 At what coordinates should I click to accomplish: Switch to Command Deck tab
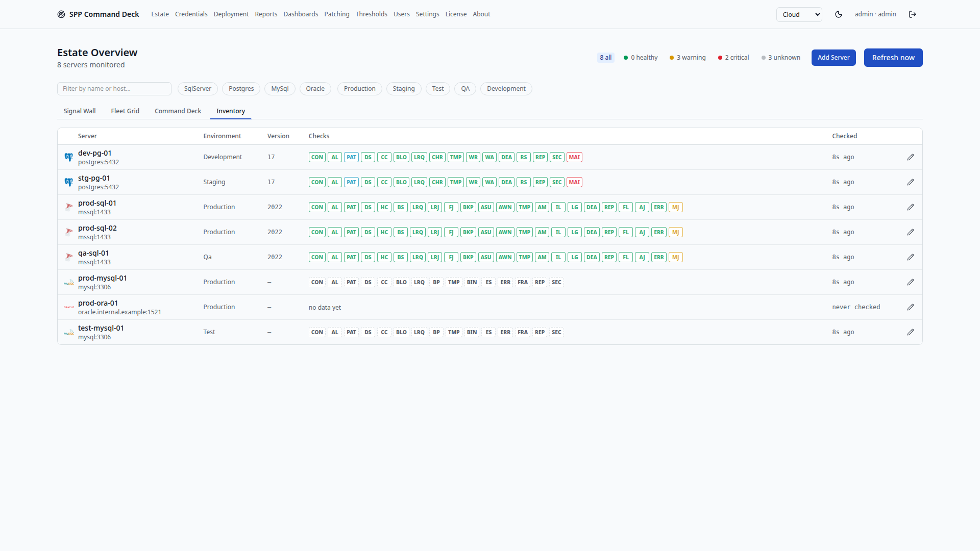click(178, 111)
